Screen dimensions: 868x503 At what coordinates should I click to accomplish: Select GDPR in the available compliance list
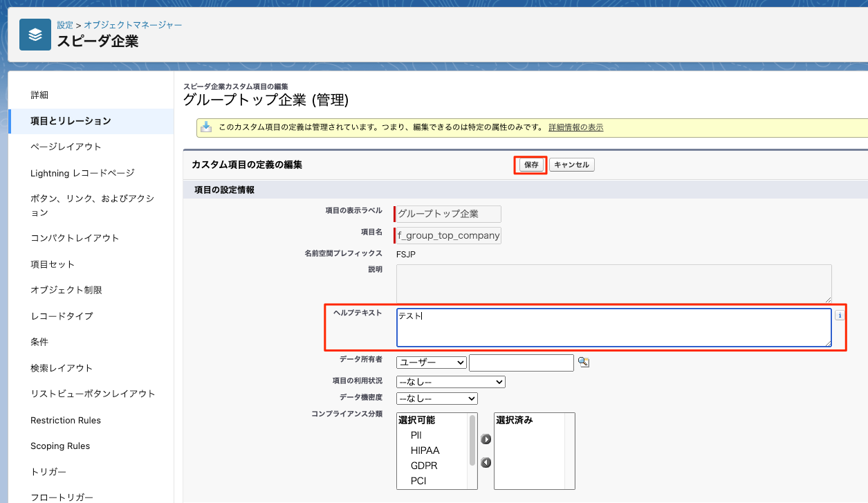(423, 466)
